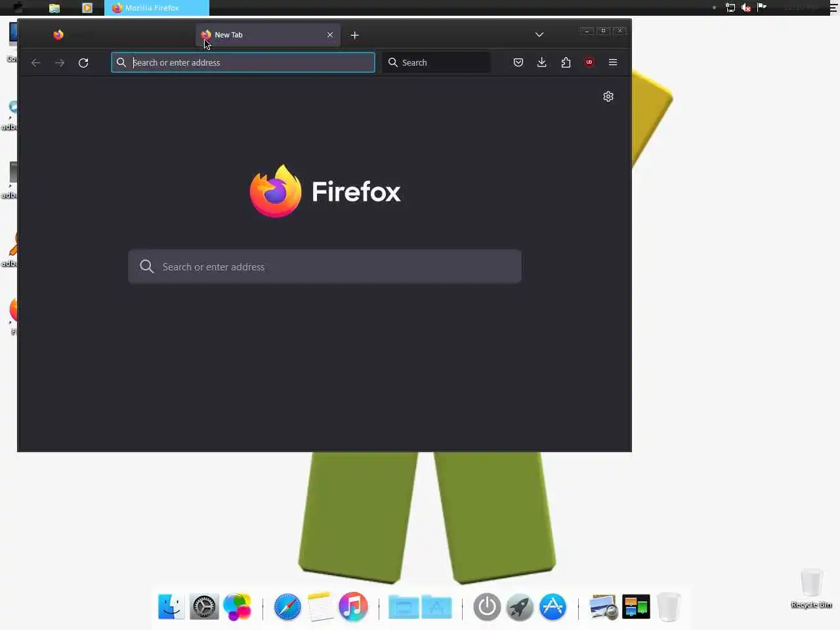The height and width of the screenshot is (630, 840).
Task: Open the network tray icon
Action: [x=730, y=8]
